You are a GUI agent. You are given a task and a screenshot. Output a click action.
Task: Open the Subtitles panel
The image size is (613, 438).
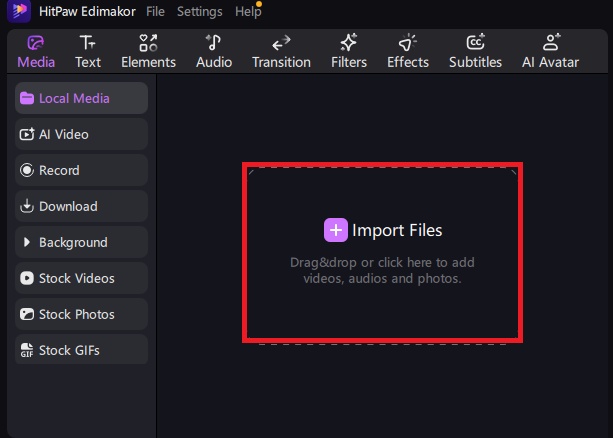click(475, 51)
